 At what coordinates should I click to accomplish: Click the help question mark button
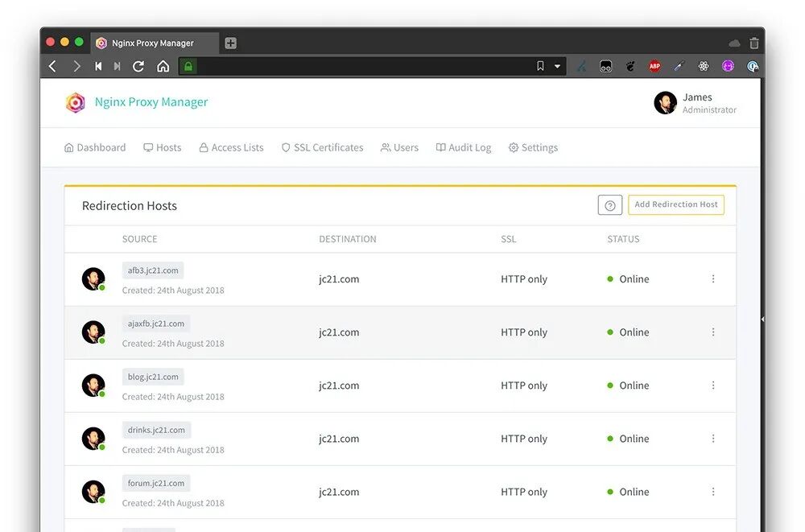click(x=610, y=205)
